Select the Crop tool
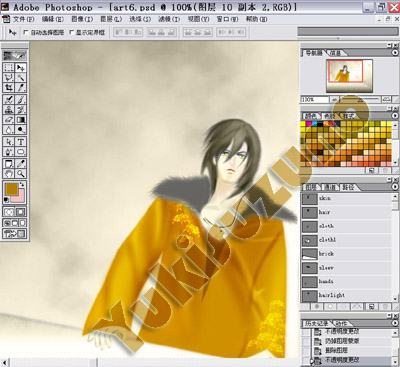400x367 pixels. 9,88
